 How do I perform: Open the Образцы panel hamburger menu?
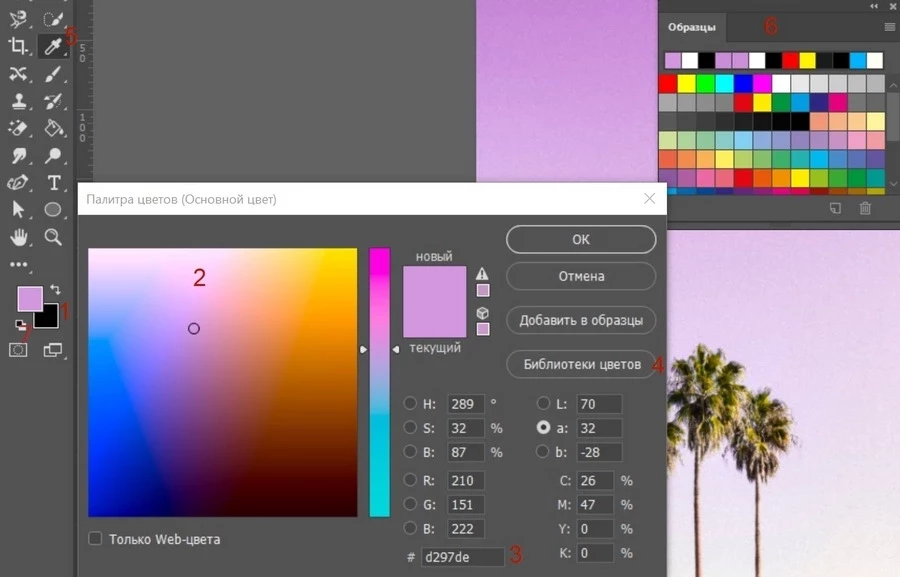(889, 26)
